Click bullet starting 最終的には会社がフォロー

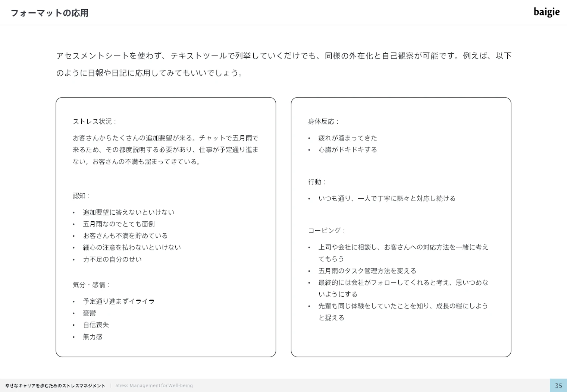pos(403,288)
